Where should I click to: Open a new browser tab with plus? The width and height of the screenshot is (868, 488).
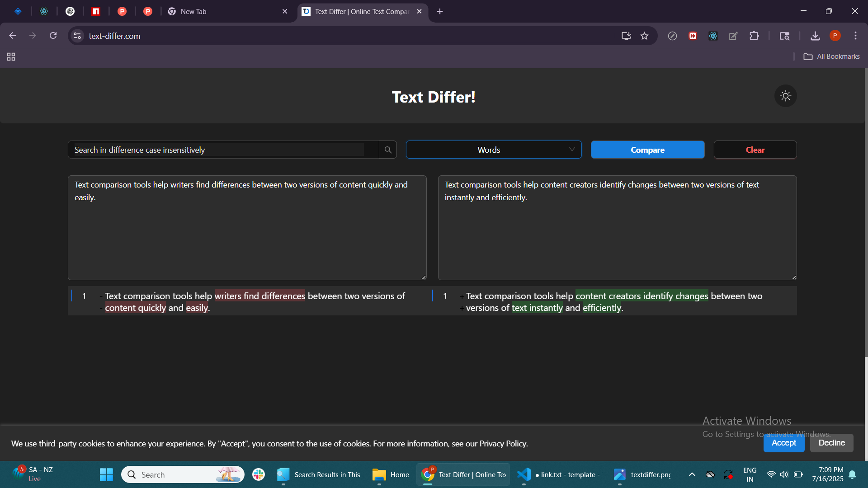(x=439, y=11)
